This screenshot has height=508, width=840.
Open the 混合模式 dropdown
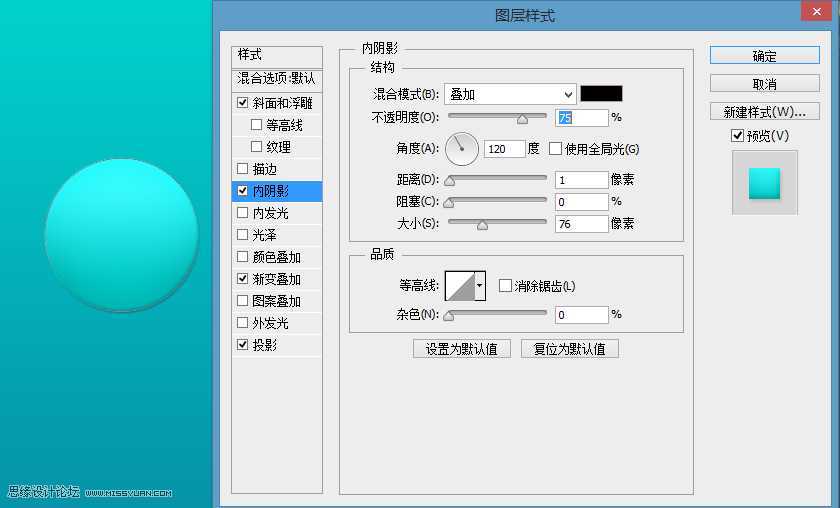coord(510,94)
